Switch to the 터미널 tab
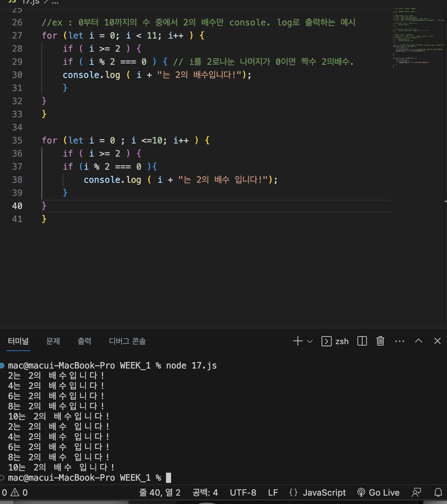 (18, 341)
